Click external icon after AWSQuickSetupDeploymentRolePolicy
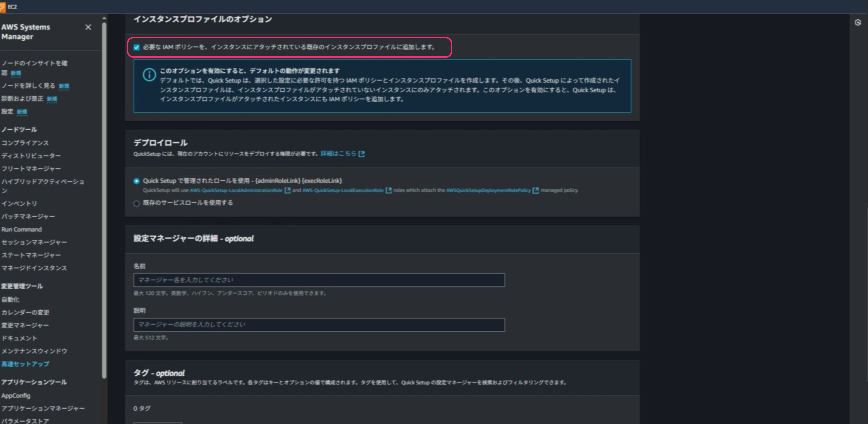The height and width of the screenshot is (424, 868). click(x=535, y=190)
